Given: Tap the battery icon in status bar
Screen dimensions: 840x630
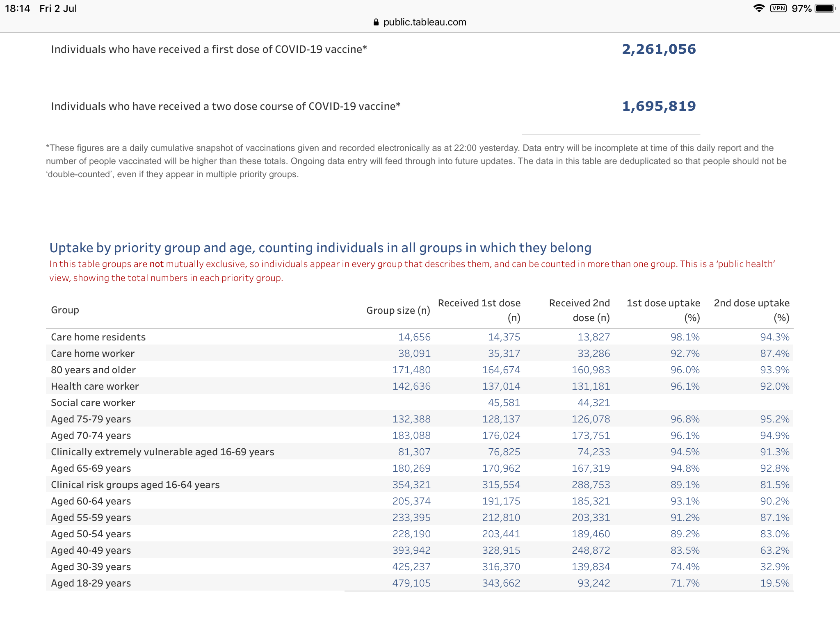Looking at the screenshot, I should [x=825, y=8].
